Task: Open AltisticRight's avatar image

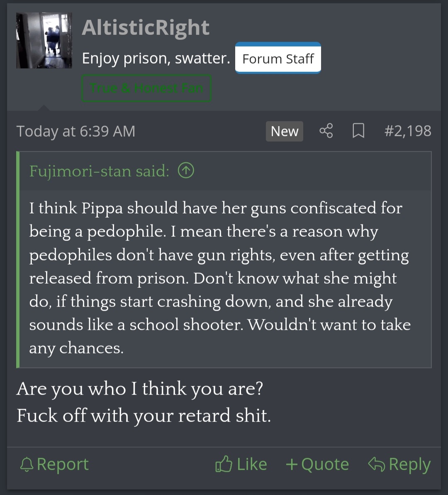Action: pos(44,40)
